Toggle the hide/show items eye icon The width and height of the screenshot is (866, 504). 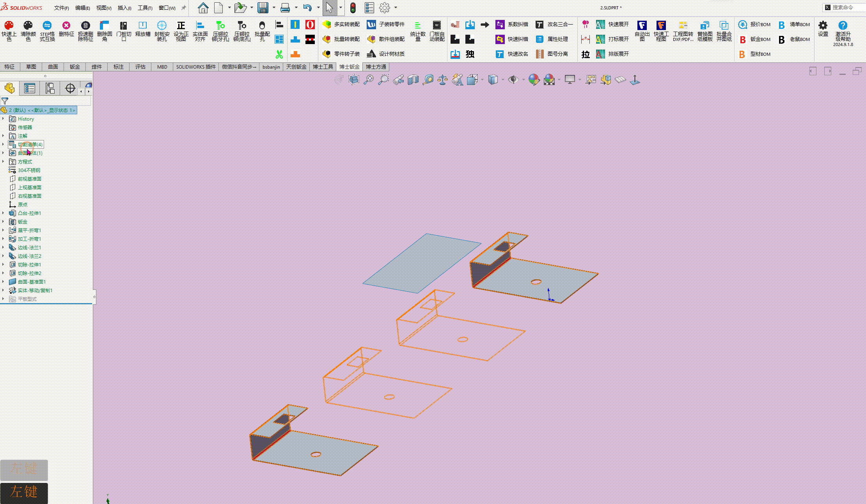coord(513,80)
